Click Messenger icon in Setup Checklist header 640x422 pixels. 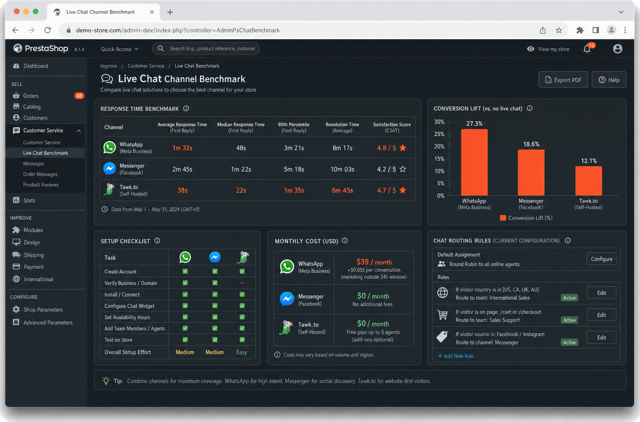[x=215, y=257]
